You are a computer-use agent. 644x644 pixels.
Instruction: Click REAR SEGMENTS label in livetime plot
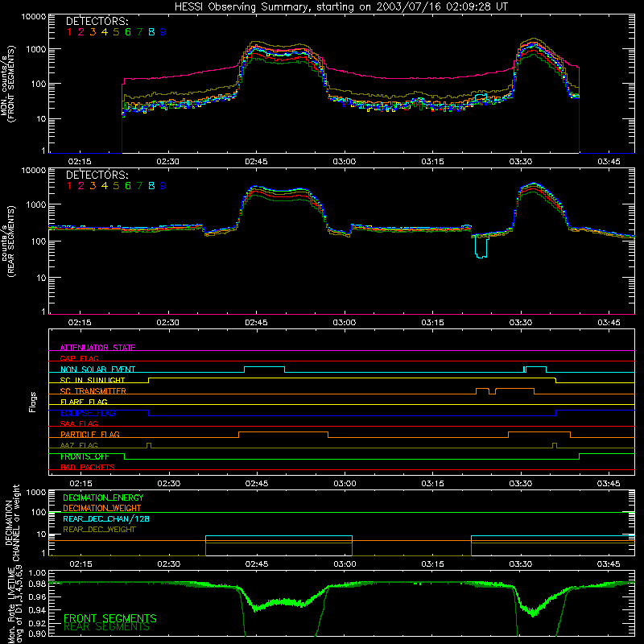[107, 627]
